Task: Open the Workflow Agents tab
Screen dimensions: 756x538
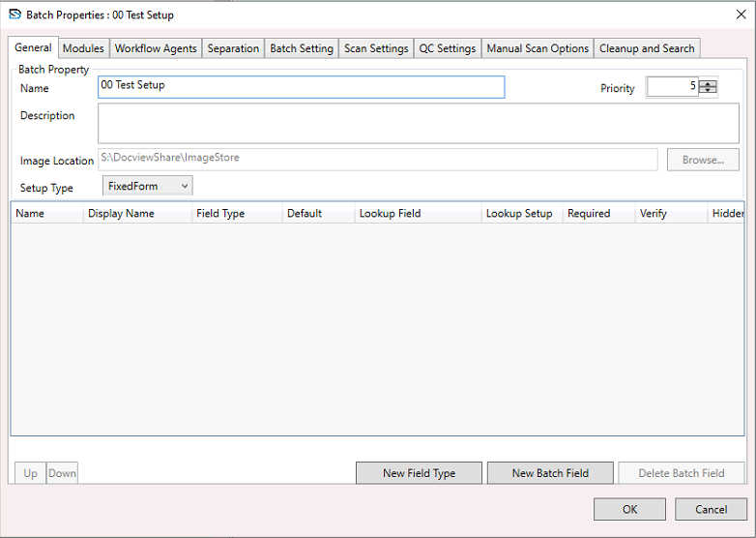Action: tap(156, 48)
